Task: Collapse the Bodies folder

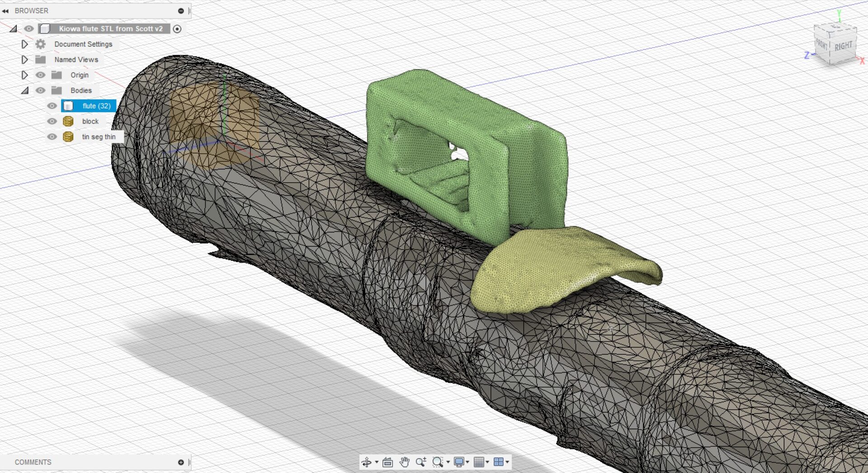Action: [24, 90]
